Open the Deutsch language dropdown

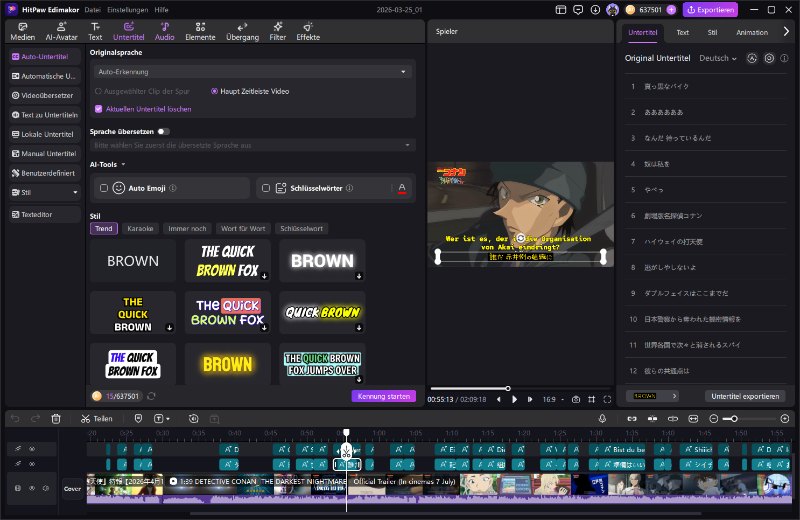[717, 58]
